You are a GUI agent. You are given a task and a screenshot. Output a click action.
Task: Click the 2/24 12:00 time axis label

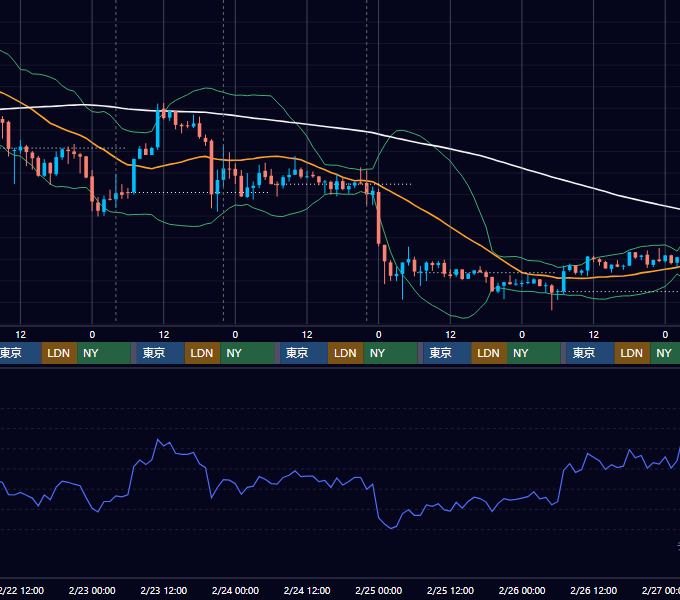[307, 590]
